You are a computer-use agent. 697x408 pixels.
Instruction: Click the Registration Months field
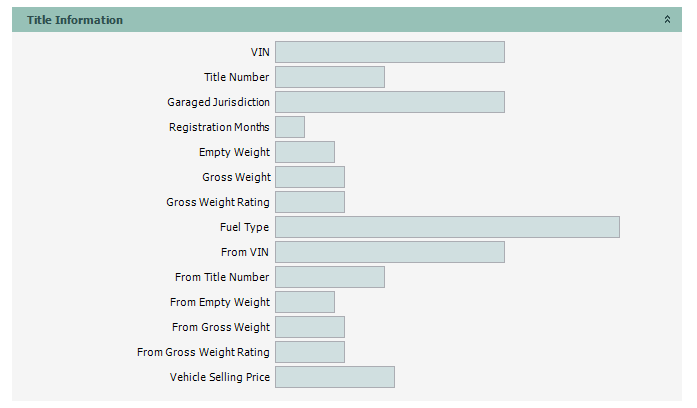tap(289, 127)
